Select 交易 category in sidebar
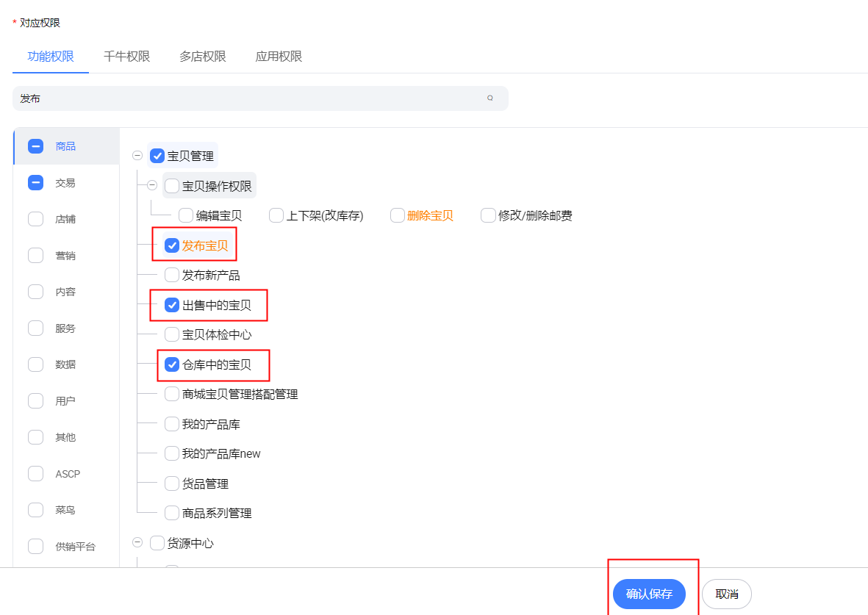Image resolution: width=868 pixels, height=615 pixels. point(65,183)
